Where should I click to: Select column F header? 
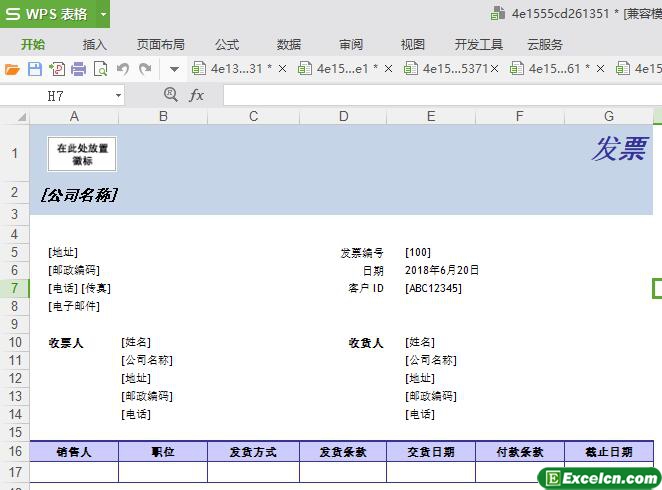pos(520,116)
